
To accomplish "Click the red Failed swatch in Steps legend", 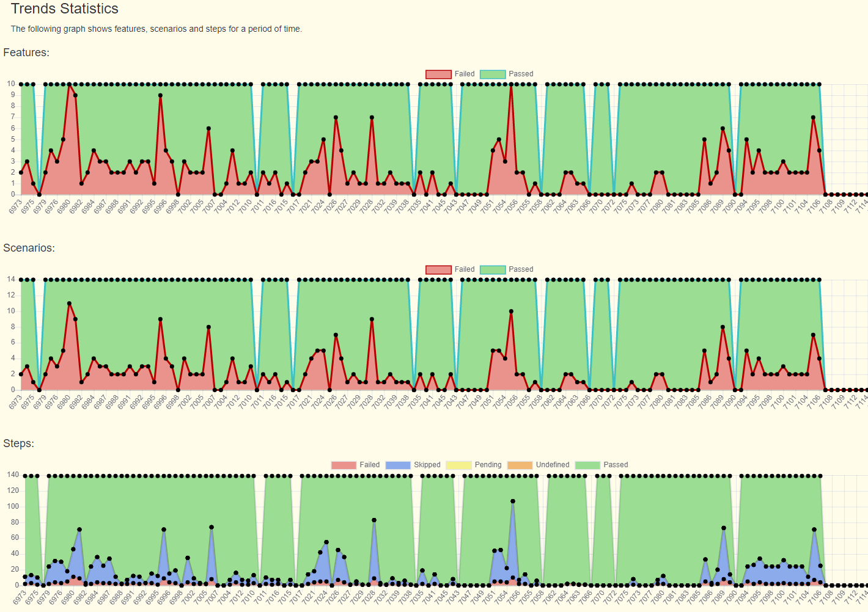I will click(x=344, y=465).
